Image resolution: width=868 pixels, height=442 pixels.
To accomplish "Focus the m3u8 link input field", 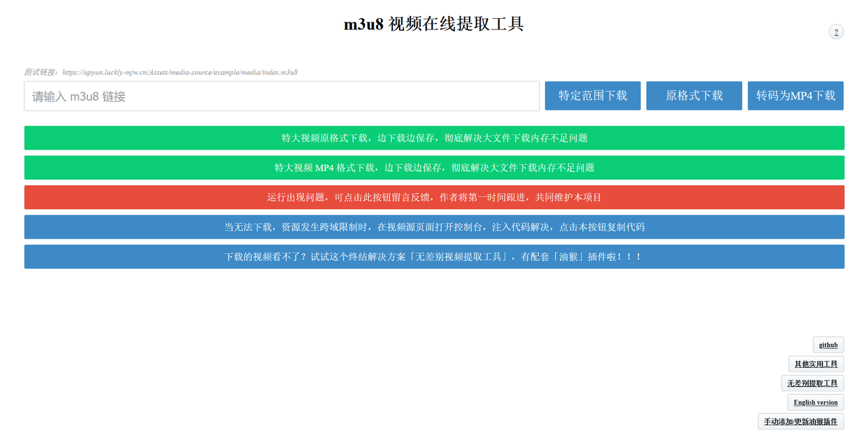I will click(x=281, y=95).
